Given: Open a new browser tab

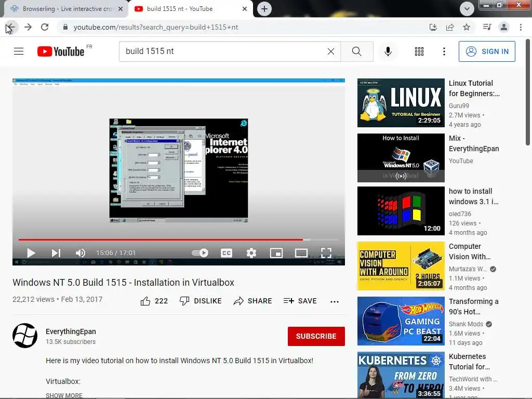Looking at the screenshot, I should [264, 9].
